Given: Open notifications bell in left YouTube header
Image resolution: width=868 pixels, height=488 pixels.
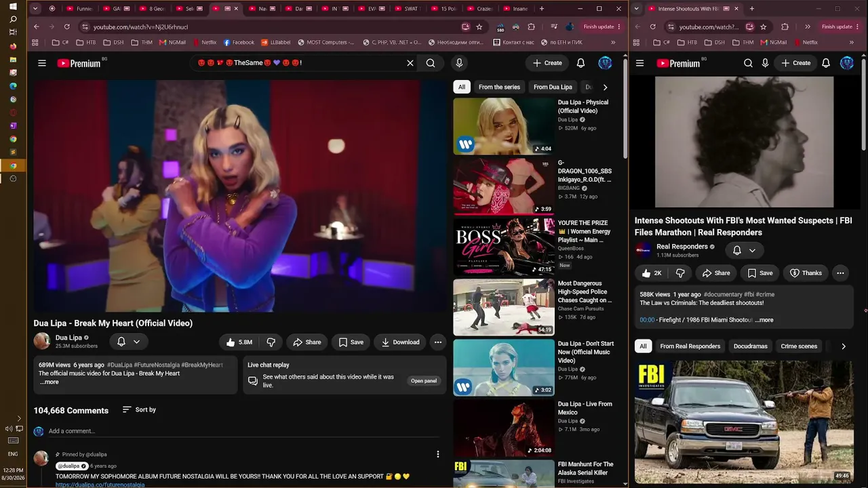Looking at the screenshot, I should coord(580,63).
